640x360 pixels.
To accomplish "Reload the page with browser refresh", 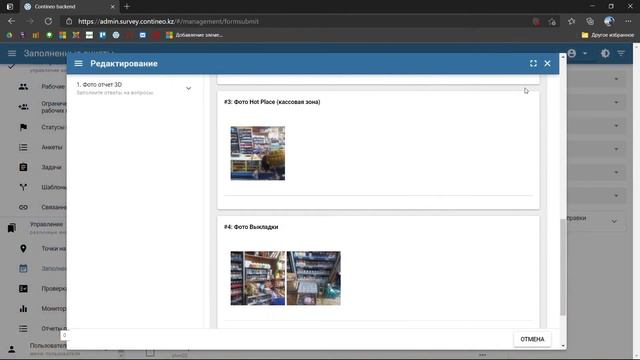I will point(48,21).
